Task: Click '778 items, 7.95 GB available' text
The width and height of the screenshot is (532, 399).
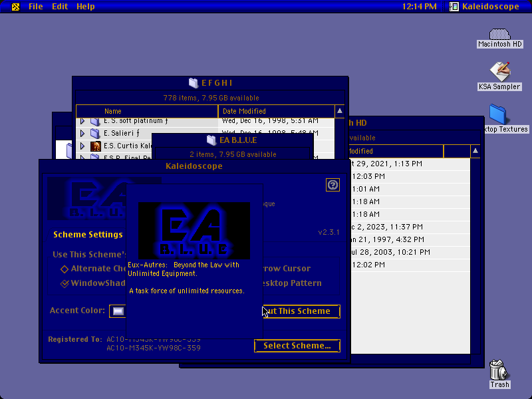Action: 211,98
